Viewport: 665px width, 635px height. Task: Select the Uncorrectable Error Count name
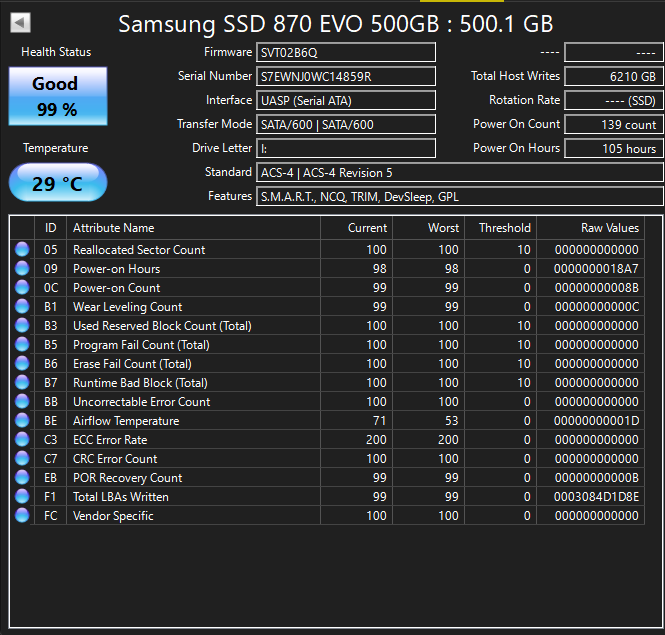[x=142, y=401]
